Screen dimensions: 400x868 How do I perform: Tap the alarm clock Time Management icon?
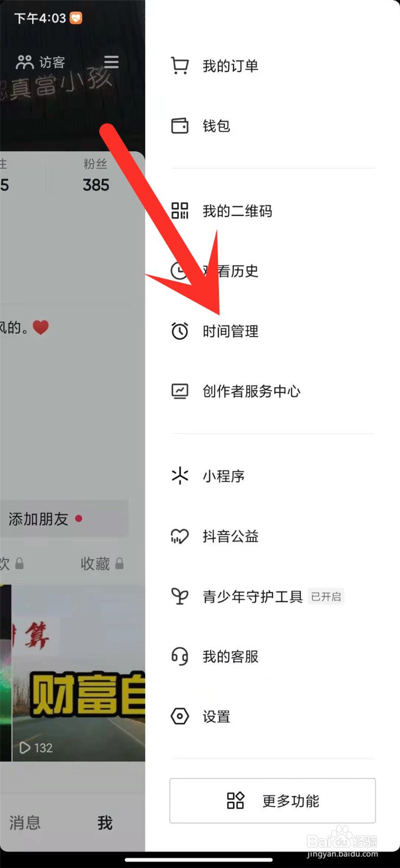179,330
